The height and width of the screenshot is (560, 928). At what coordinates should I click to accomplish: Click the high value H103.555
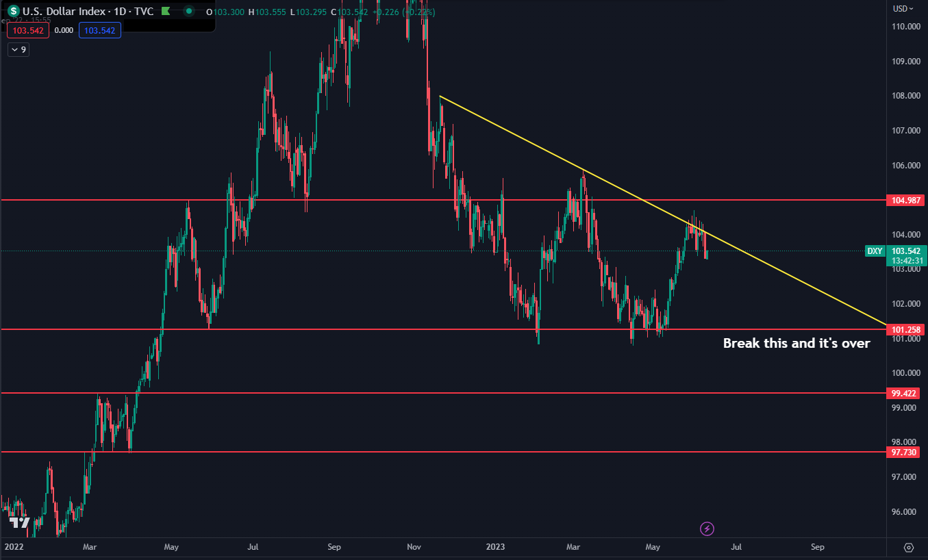tap(266, 12)
